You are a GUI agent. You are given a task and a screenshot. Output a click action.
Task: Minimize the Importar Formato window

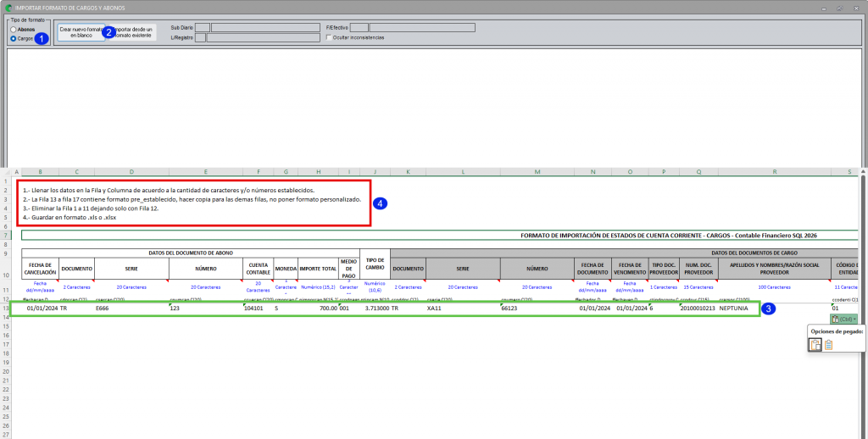(x=824, y=8)
